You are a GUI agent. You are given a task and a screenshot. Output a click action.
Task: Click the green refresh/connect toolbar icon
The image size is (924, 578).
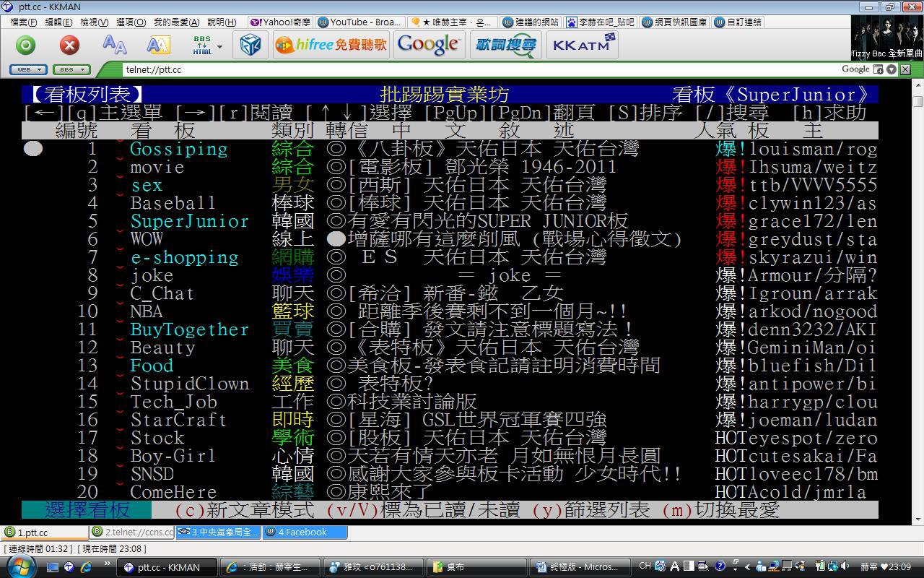point(26,46)
